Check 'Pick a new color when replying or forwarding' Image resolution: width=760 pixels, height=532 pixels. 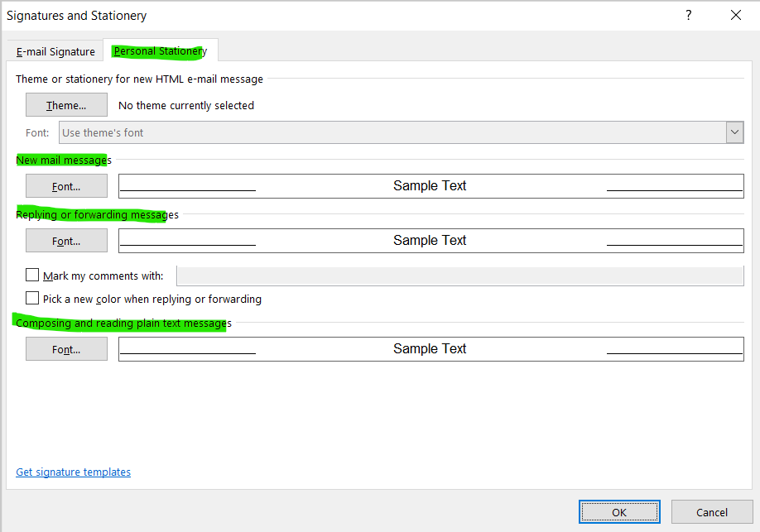click(x=32, y=297)
